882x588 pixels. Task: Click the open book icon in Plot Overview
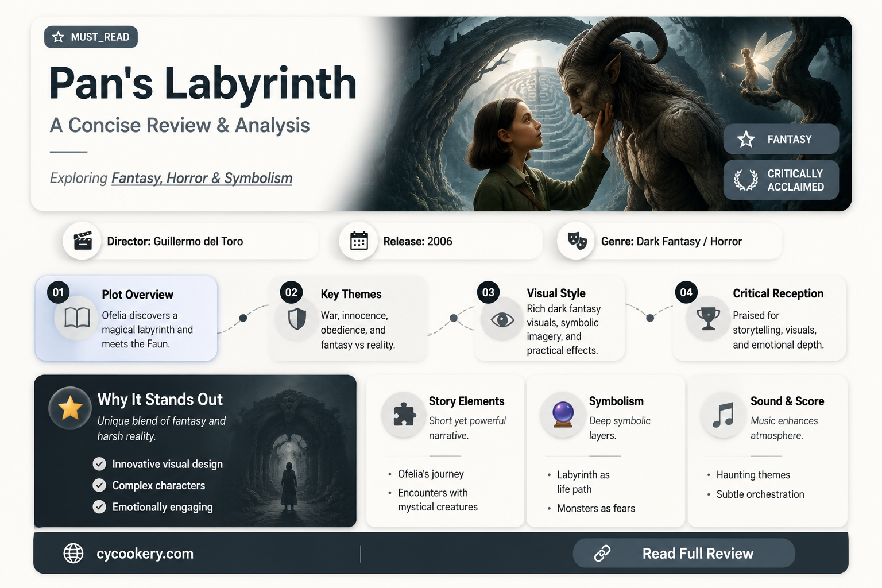pyautogui.click(x=77, y=318)
